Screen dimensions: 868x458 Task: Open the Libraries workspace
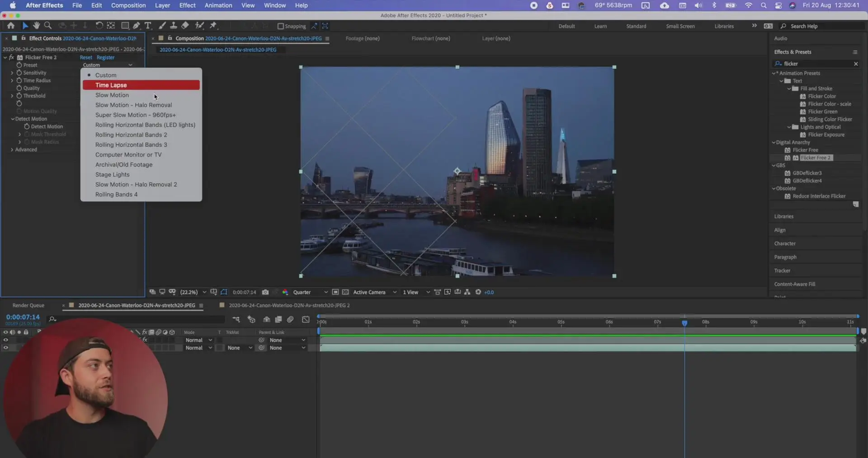(724, 26)
